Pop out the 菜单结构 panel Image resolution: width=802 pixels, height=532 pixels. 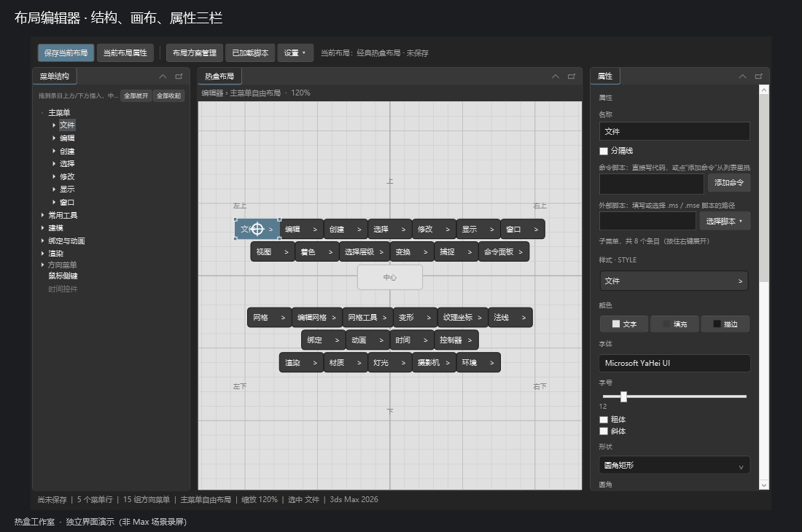[x=179, y=76]
